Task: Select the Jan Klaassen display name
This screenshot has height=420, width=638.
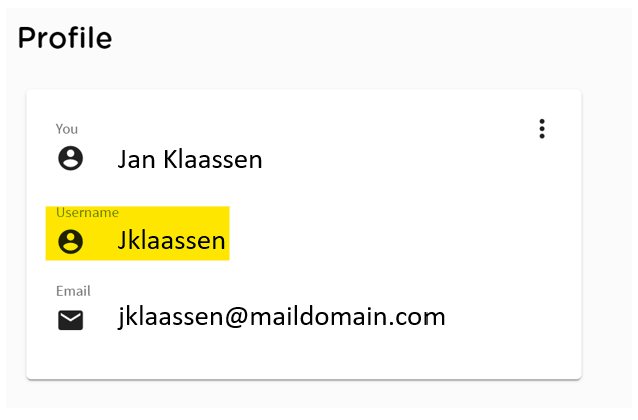Action: [190, 159]
